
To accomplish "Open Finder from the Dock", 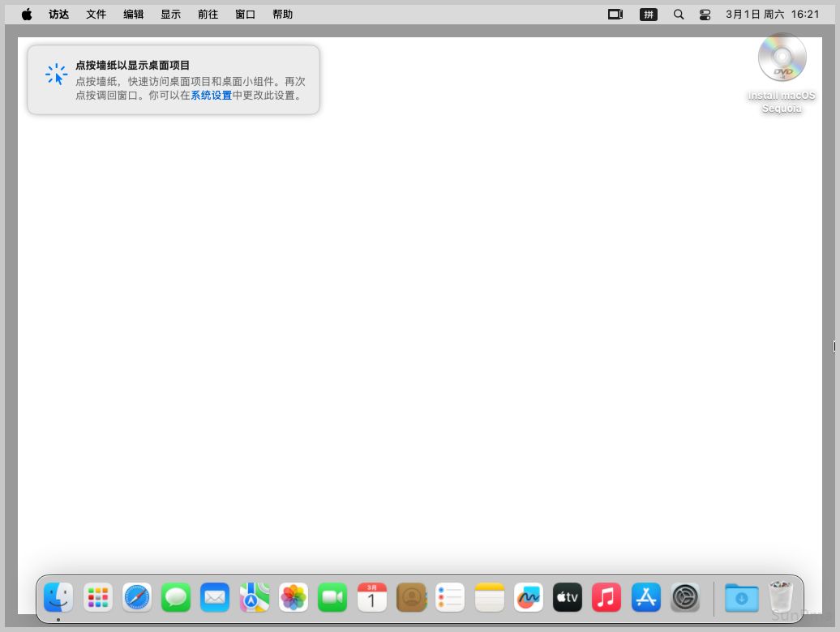I will point(58,598).
